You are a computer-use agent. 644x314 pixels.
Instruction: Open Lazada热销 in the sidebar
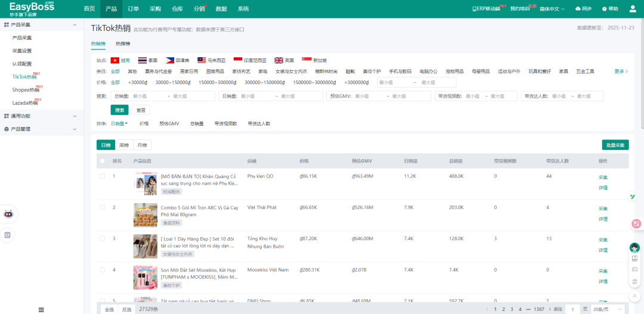tap(26, 102)
